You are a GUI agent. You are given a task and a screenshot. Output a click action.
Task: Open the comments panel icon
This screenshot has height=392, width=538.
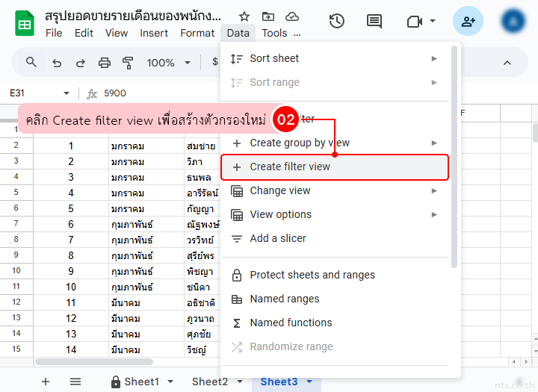point(375,21)
